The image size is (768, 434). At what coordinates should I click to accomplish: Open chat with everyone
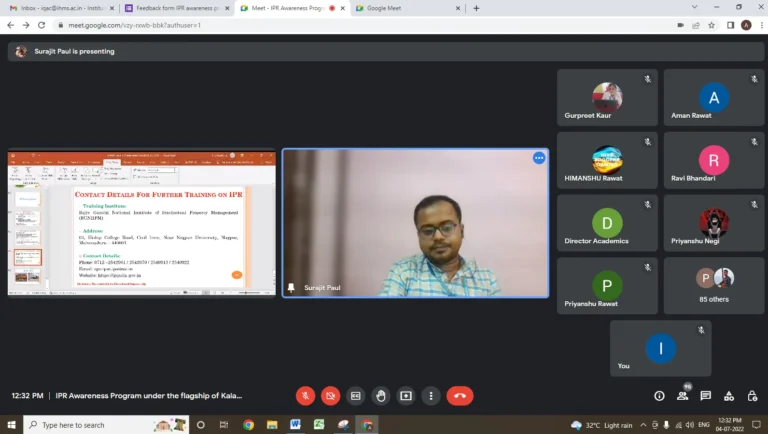point(706,396)
